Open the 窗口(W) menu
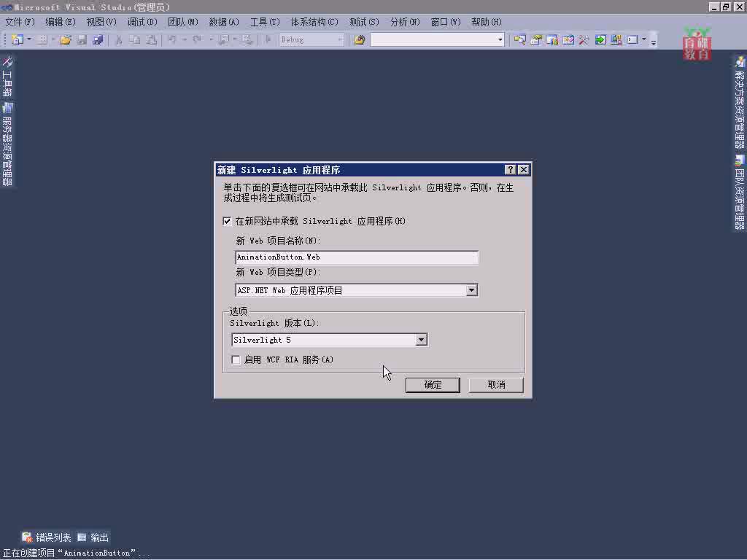This screenshot has width=747, height=560. [446, 23]
